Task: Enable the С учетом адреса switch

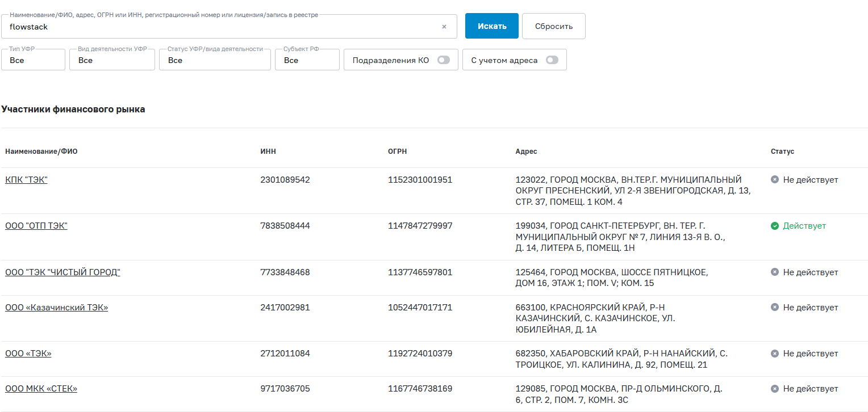Action: pyautogui.click(x=552, y=60)
